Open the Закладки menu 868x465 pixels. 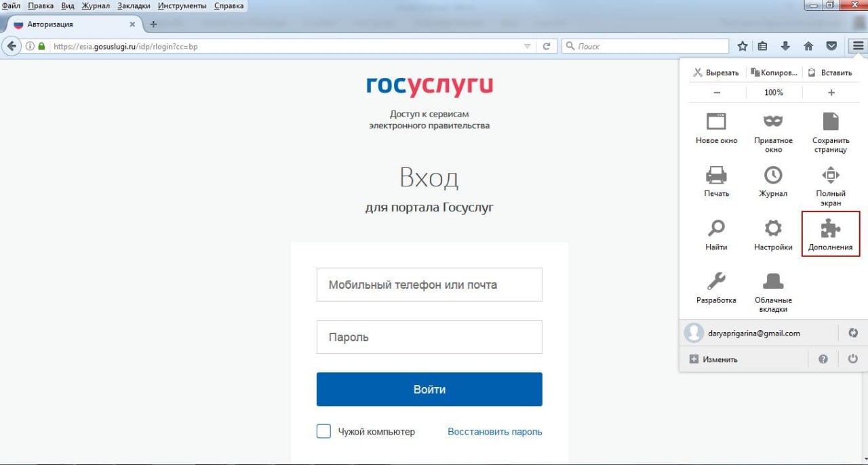pos(134,5)
